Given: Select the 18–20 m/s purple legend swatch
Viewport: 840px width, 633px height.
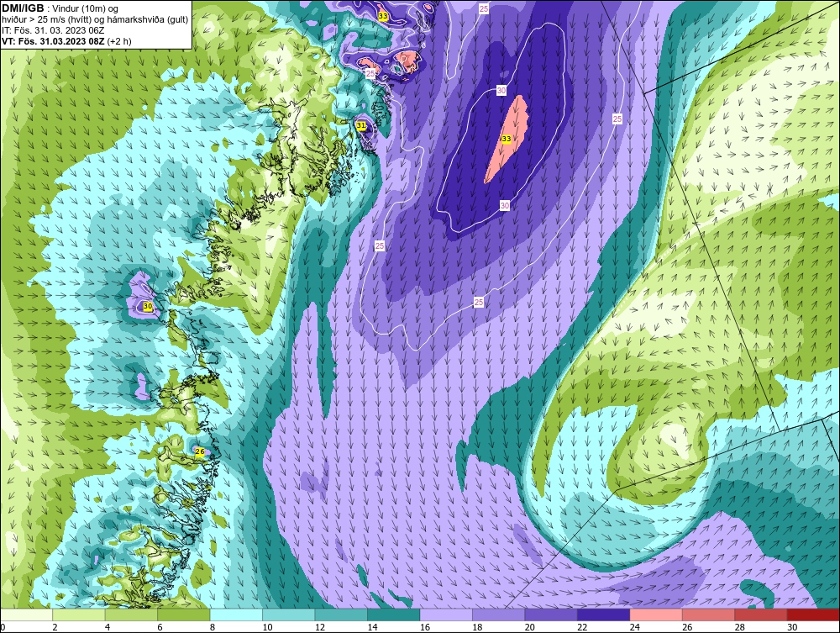Looking at the screenshot, I should point(499,615).
